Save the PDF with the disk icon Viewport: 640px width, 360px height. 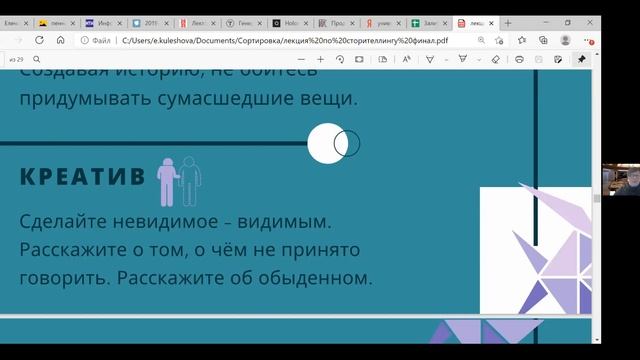539,60
